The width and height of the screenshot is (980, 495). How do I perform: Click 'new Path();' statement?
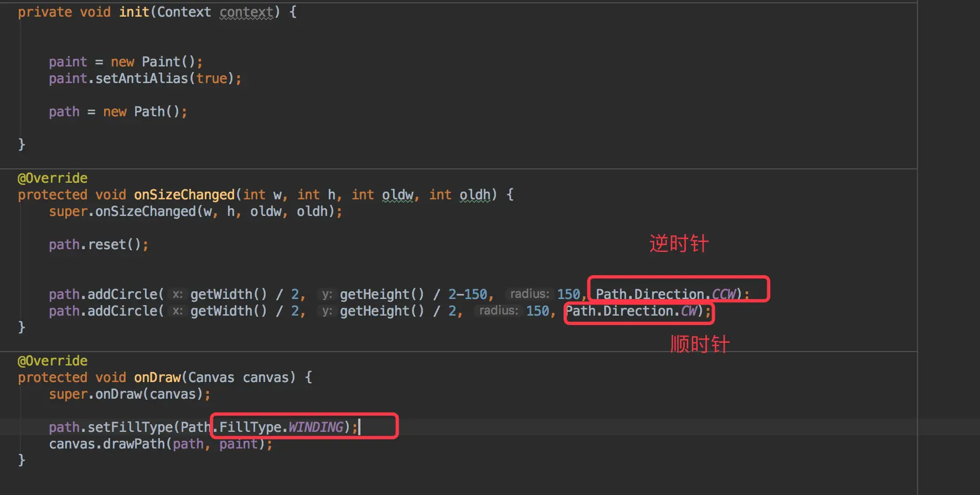[x=118, y=111]
